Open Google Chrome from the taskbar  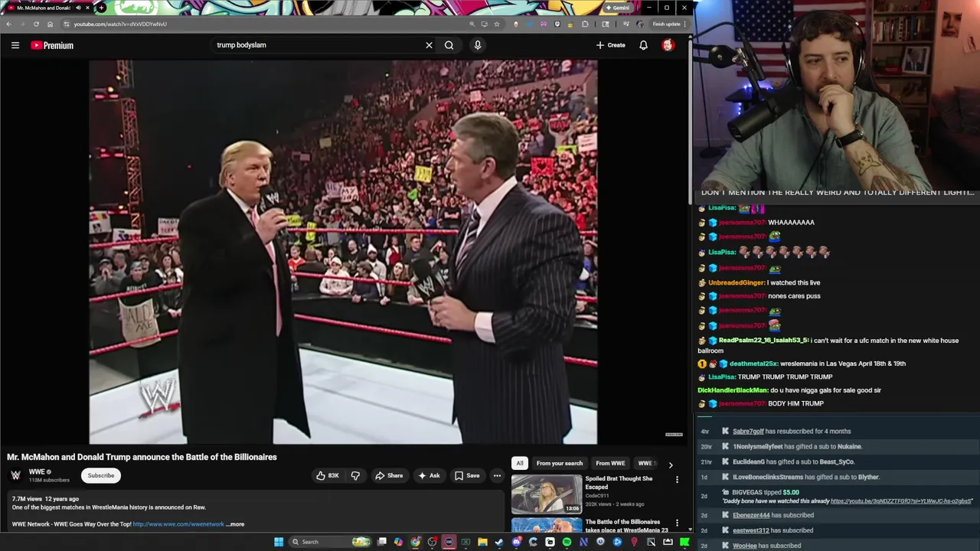(x=415, y=542)
